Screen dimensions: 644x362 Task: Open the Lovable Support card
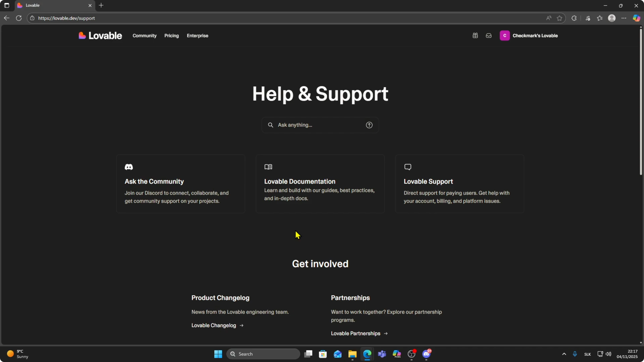pyautogui.click(x=460, y=184)
